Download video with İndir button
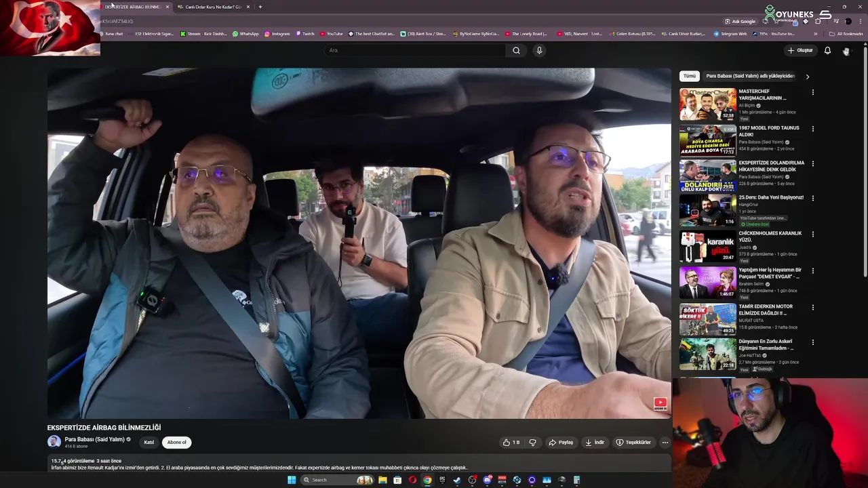Image resolution: width=868 pixels, height=488 pixels. coord(595,443)
